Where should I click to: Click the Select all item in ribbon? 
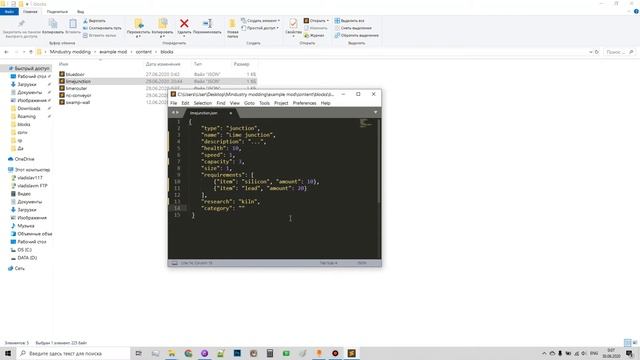349,21
